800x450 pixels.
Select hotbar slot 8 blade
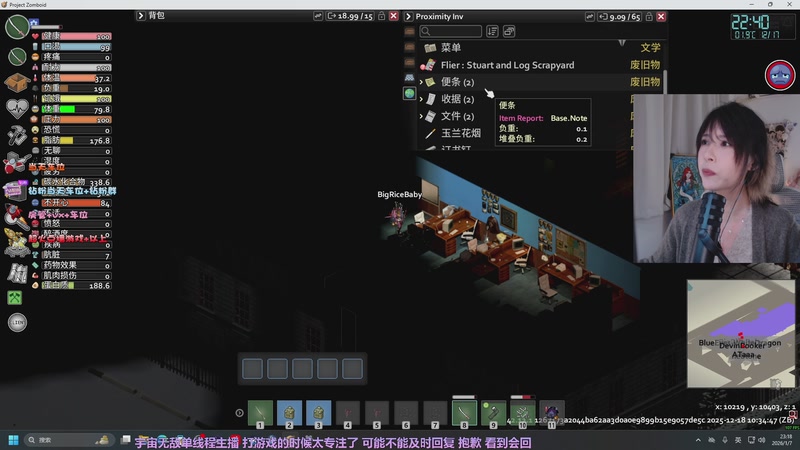[x=464, y=413]
